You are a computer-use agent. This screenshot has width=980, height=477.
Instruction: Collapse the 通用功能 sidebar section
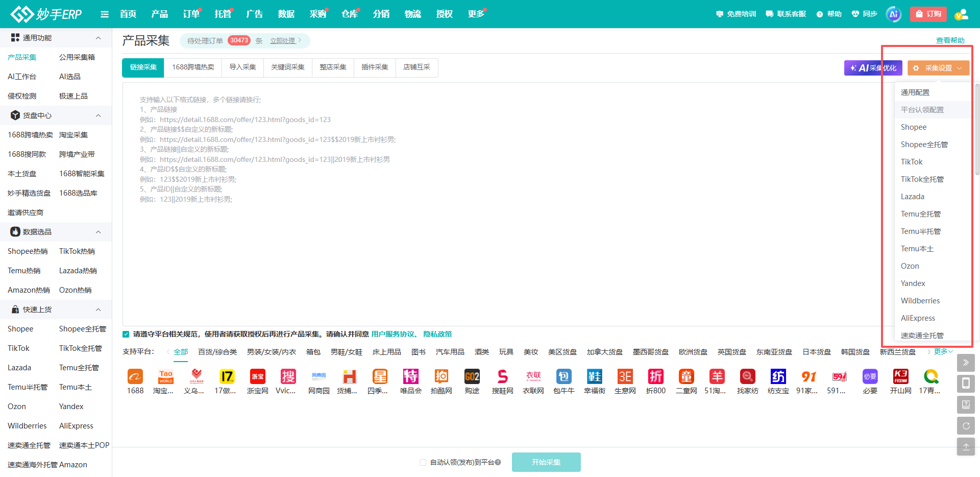(99, 38)
